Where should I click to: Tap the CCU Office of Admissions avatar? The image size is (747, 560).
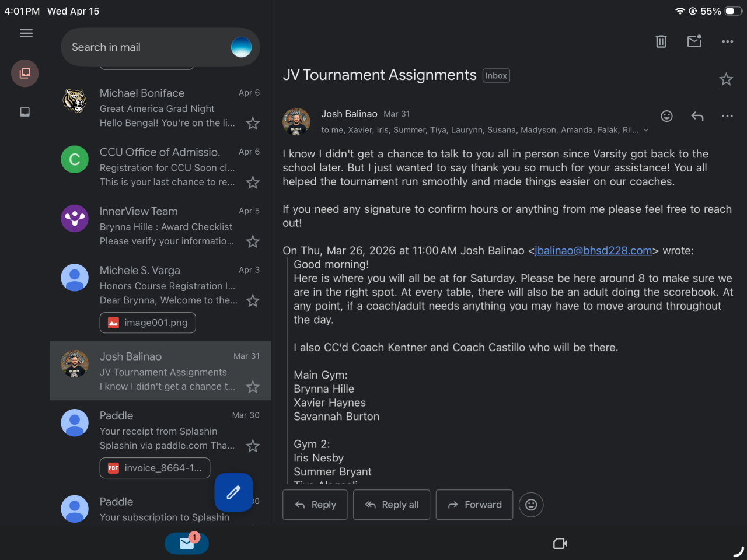click(x=75, y=159)
